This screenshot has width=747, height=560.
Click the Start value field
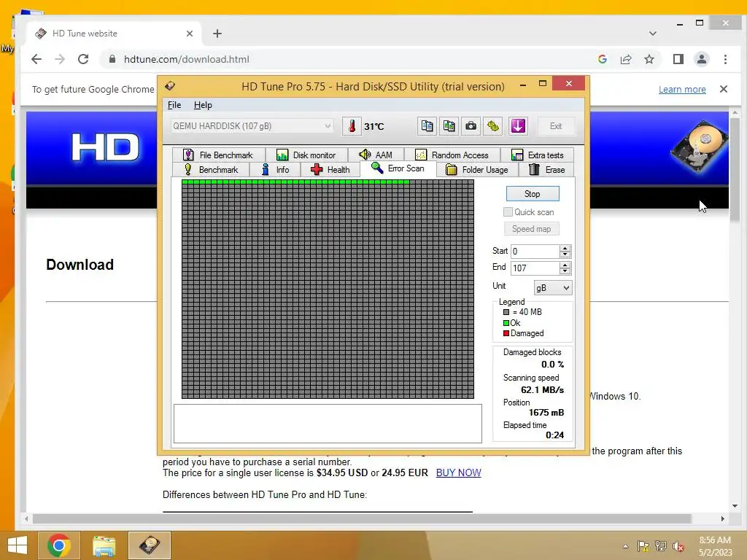pyautogui.click(x=535, y=251)
